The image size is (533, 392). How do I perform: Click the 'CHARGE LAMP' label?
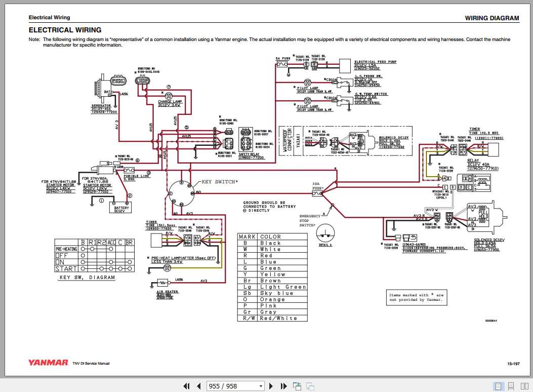[x=170, y=102]
